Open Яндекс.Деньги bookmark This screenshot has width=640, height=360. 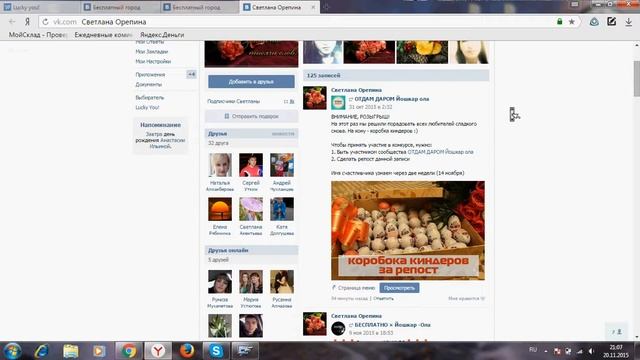point(162,35)
